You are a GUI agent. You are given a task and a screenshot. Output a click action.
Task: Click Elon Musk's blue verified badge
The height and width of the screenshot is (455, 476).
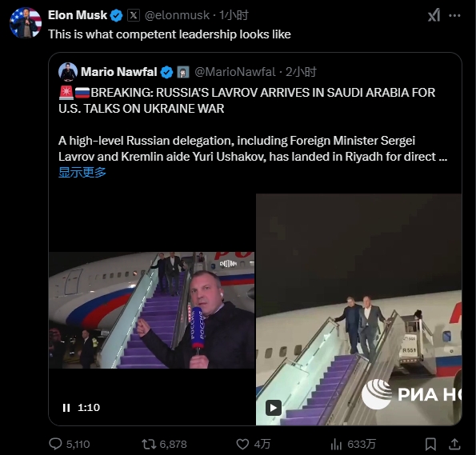pyautogui.click(x=116, y=15)
